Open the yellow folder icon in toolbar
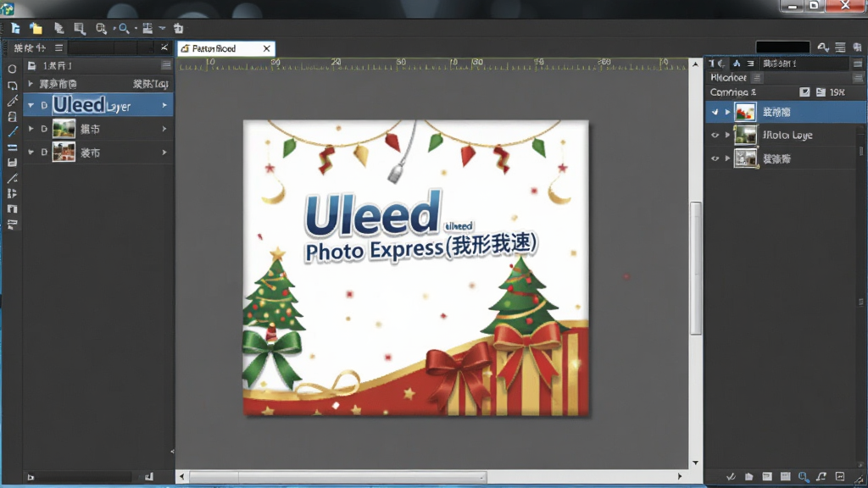 tap(36, 28)
